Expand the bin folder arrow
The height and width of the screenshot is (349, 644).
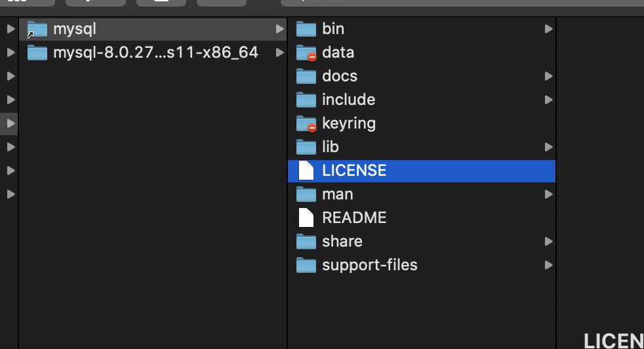pyautogui.click(x=548, y=29)
